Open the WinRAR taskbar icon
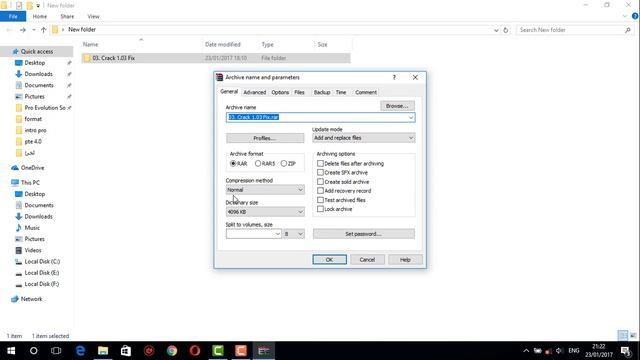This screenshot has width=640, height=360. (264, 351)
